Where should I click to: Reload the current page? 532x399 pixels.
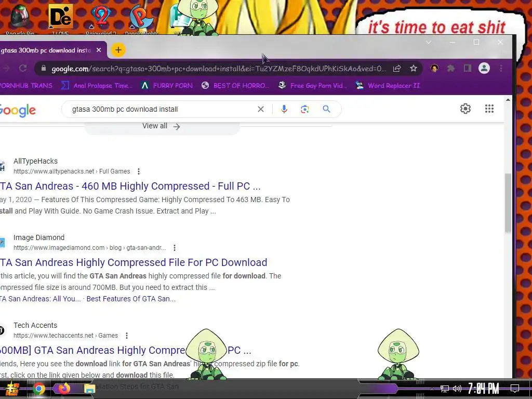coord(23,68)
